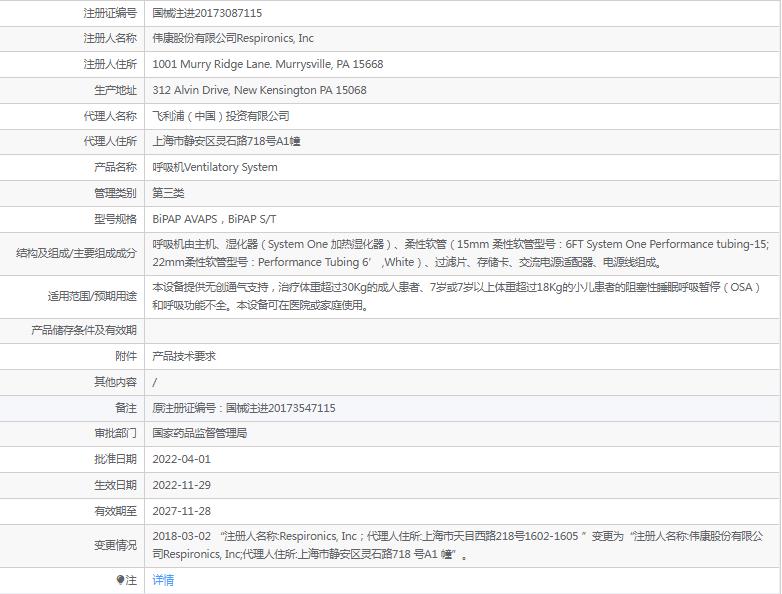Select product name 呼吸机Ventilatory System
This screenshot has height=594, width=782.
(x=215, y=167)
